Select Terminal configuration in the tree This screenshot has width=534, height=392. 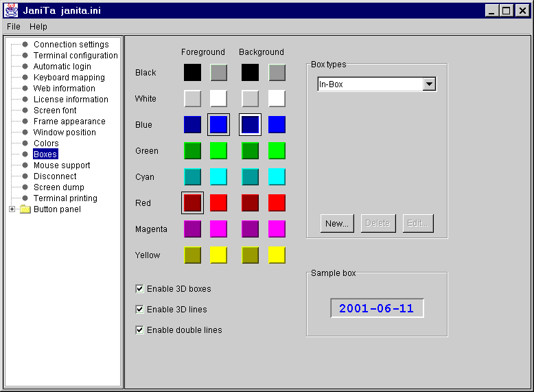[76, 56]
